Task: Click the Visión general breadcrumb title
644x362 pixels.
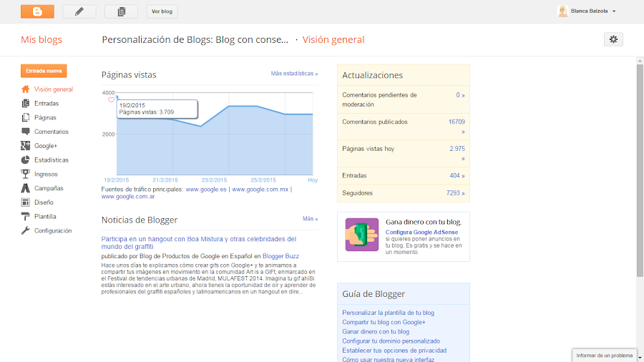Action: click(x=333, y=39)
